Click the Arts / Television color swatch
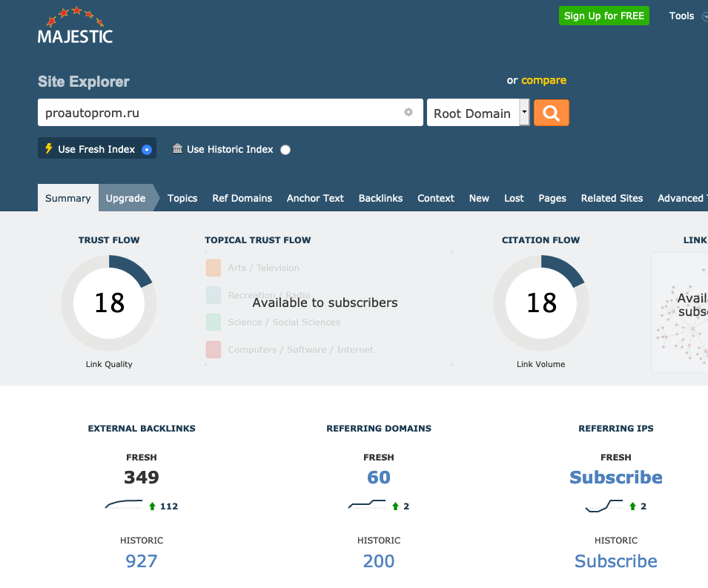 point(214,268)
